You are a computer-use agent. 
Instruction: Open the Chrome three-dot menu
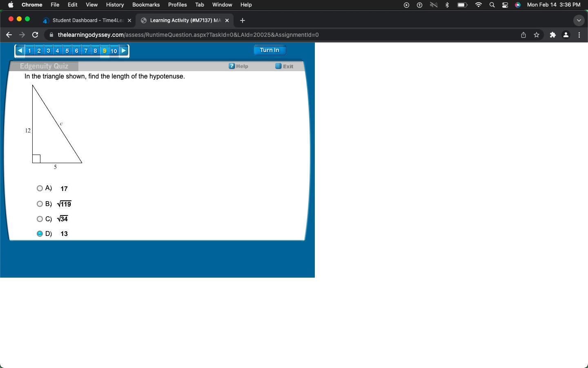579,35
